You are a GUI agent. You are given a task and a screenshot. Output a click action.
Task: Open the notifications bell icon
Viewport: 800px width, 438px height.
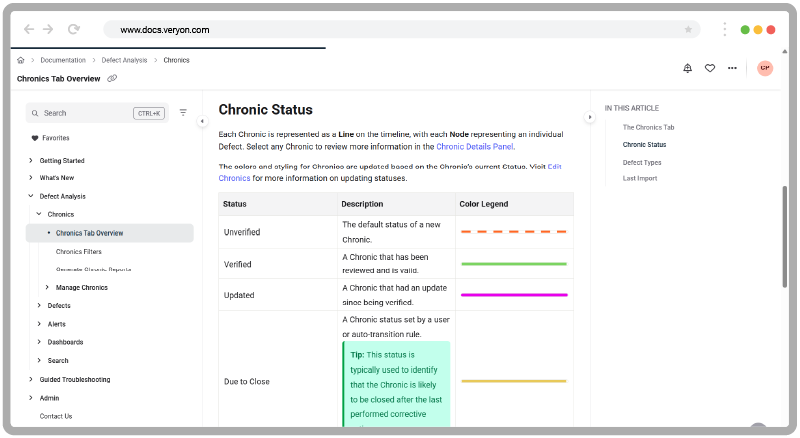688,68
